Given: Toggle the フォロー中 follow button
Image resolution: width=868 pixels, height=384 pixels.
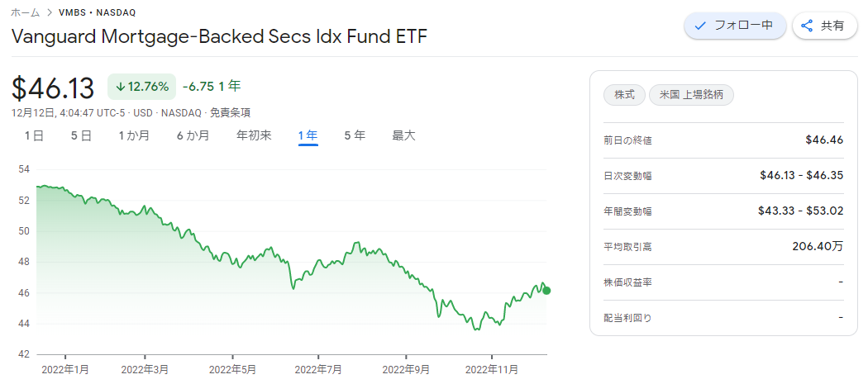Looking at the screenshot, I should [x=733, y=26].
